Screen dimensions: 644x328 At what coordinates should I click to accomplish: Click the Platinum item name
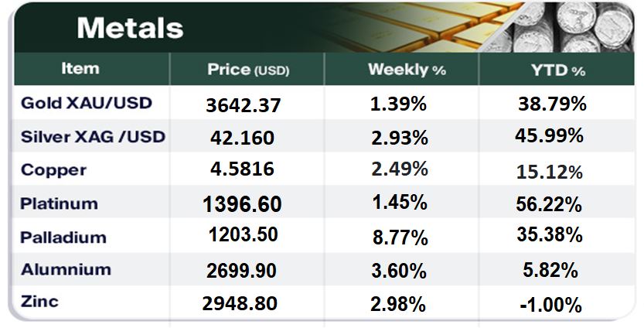60,203
